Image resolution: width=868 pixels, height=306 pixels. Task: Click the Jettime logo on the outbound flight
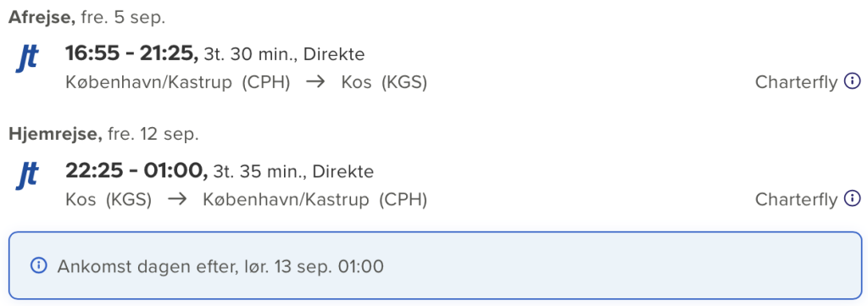[x=27, y=59]
